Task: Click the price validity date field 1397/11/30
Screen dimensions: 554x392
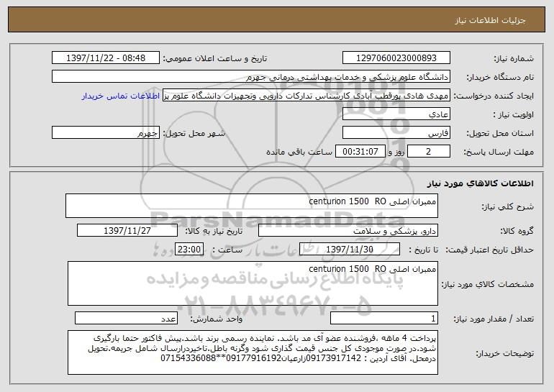Action: [350, 250]
